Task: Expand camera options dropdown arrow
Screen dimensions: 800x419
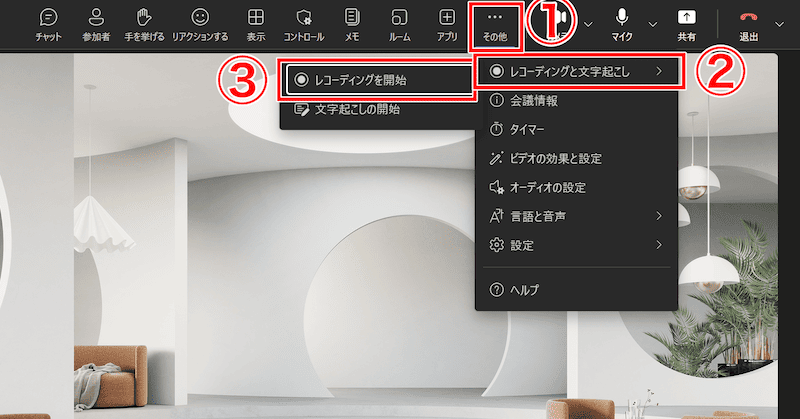Action: 588,24
